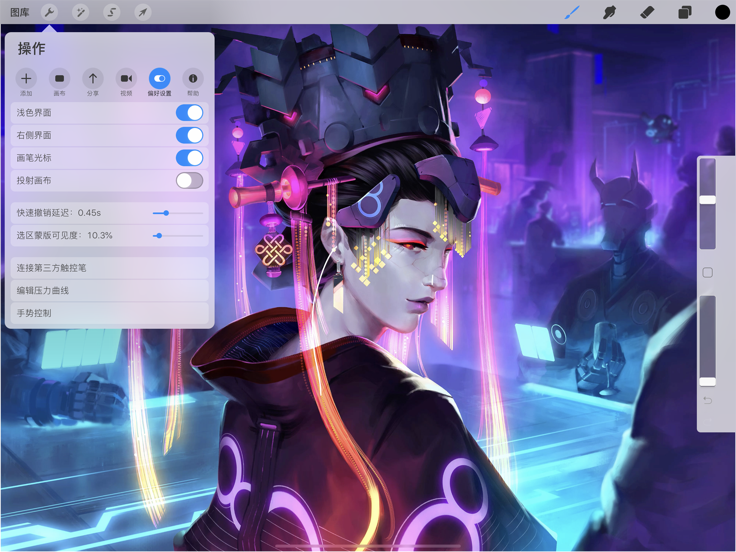Switch to the 分享 tab
Screen dimensions: 736x552
93,82
